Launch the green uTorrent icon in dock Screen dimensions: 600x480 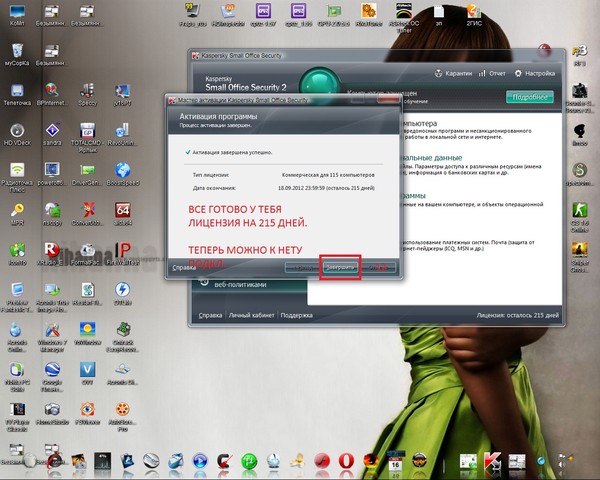[x=249, y=460]
